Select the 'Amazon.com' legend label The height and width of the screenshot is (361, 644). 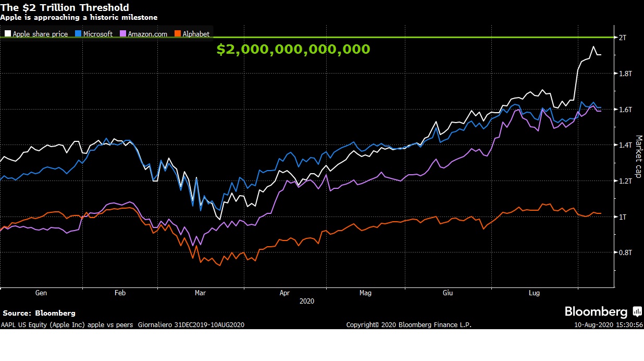coord(147,34)
